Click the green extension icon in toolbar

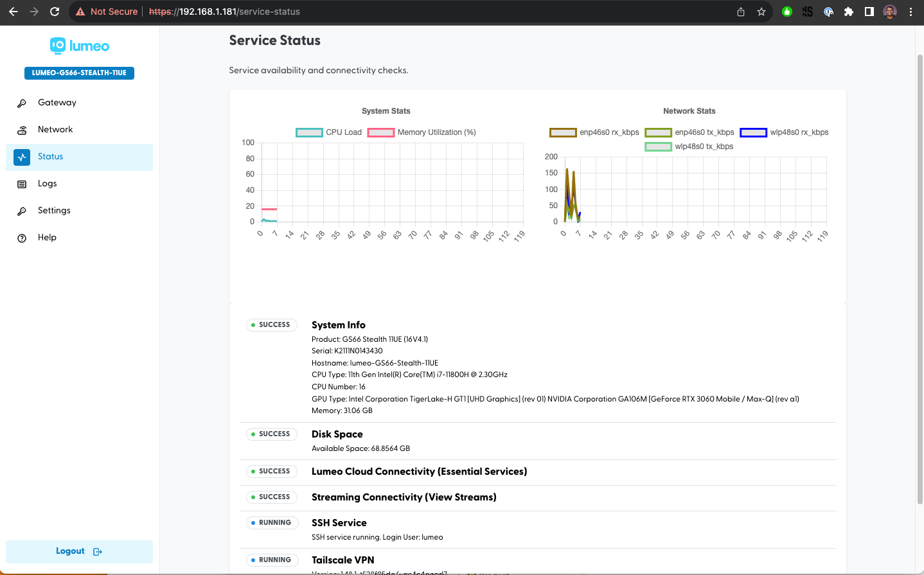pos(787,12)
